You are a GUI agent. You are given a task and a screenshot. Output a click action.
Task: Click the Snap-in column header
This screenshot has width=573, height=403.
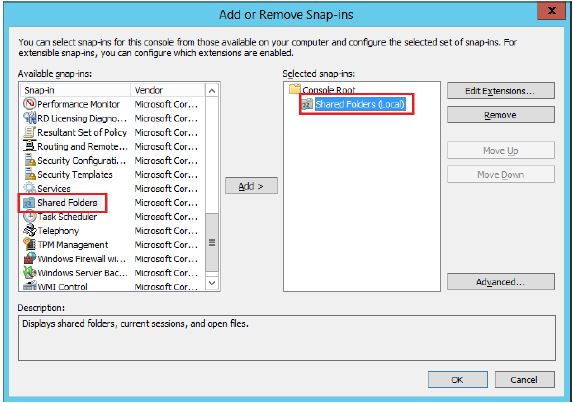pyautogui.click(x=75, y=90)
